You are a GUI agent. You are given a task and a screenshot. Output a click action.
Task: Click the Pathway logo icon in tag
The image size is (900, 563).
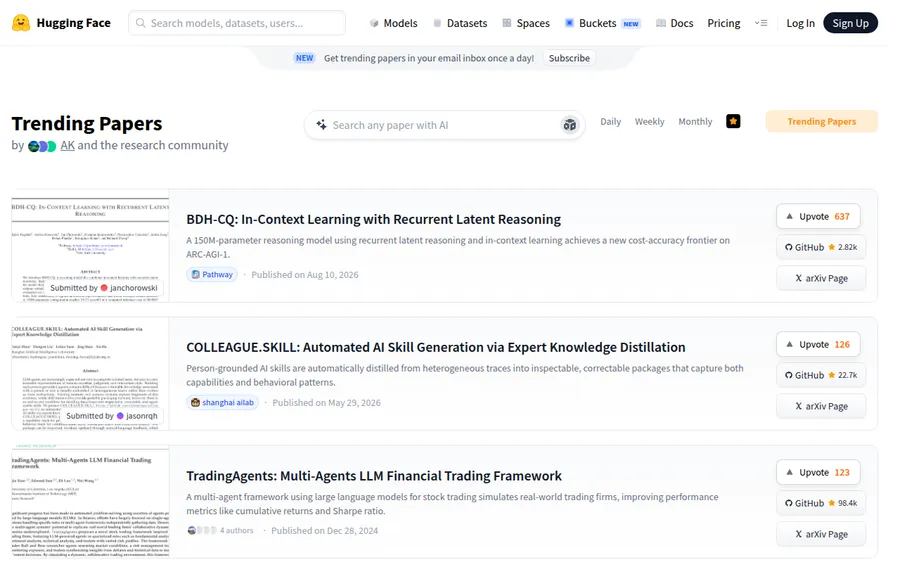click(195, 274)
